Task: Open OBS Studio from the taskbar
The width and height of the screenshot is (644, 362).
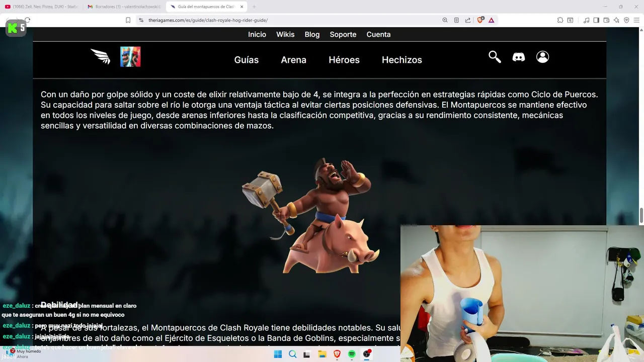Action: coord(367,354)
